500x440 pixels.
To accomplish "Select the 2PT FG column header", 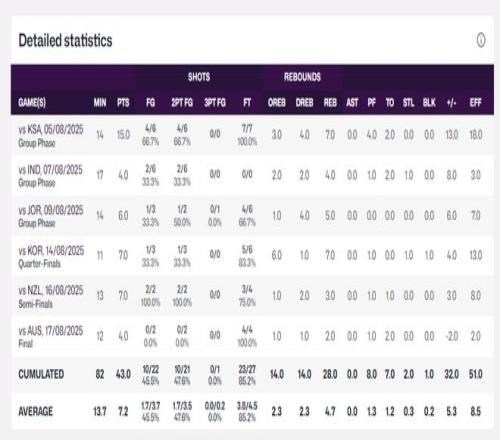I will (x=182, y=103).
